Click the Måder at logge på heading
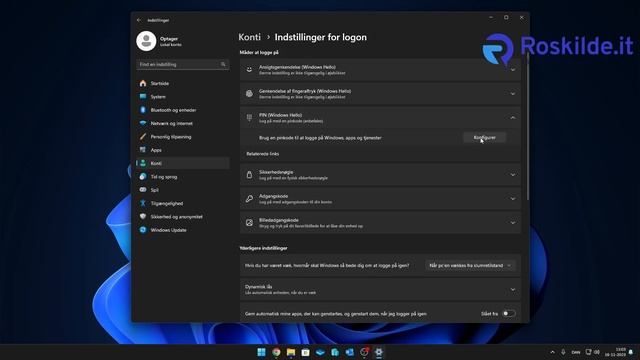The height and width of the screenshot is (360, 640). click(x=259, y=53)
